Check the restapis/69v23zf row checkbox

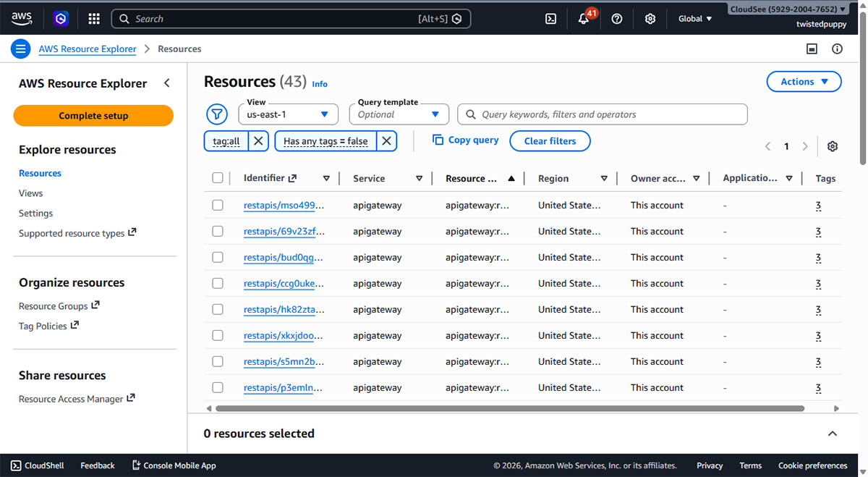(x=218, y=232)
